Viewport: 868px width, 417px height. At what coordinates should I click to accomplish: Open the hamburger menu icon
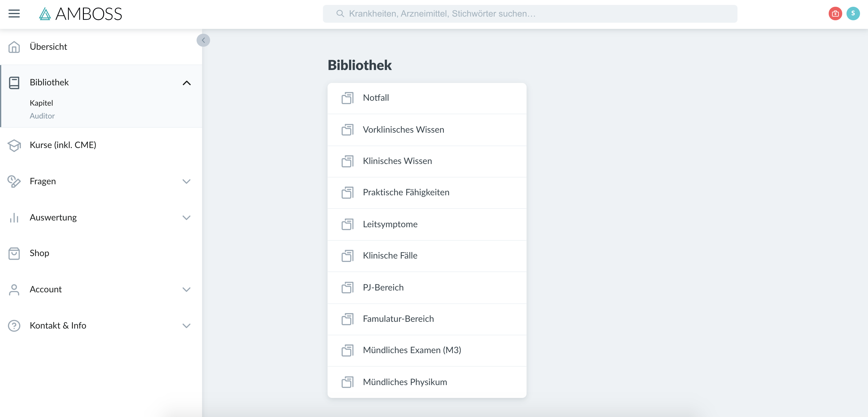(x=14, y=14)
